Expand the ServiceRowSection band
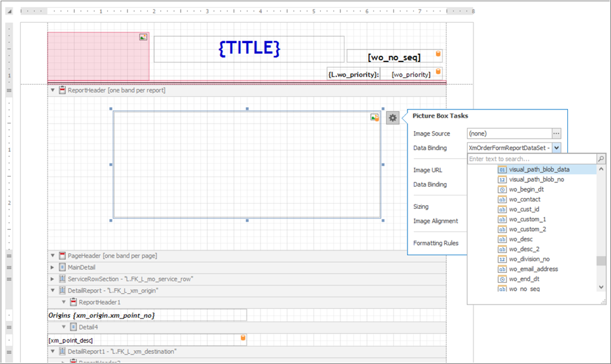611x364 pixels. [x=53, y=279]
